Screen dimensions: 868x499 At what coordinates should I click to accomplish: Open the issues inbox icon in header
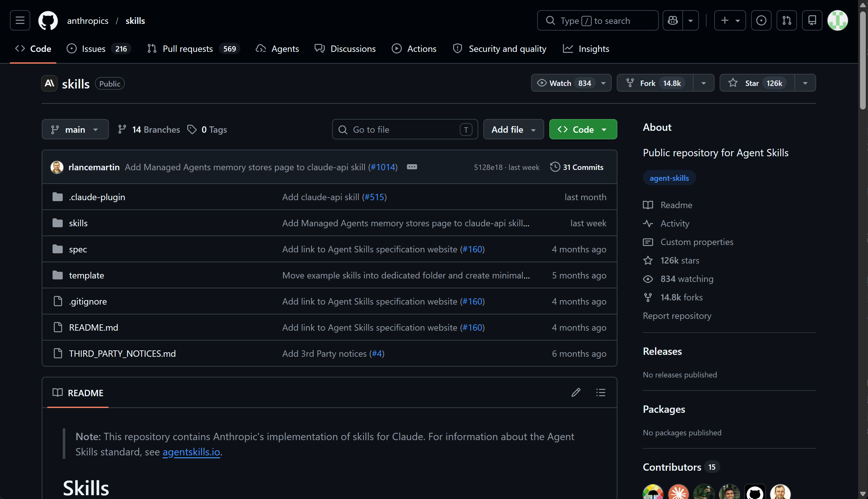(761, 21)
